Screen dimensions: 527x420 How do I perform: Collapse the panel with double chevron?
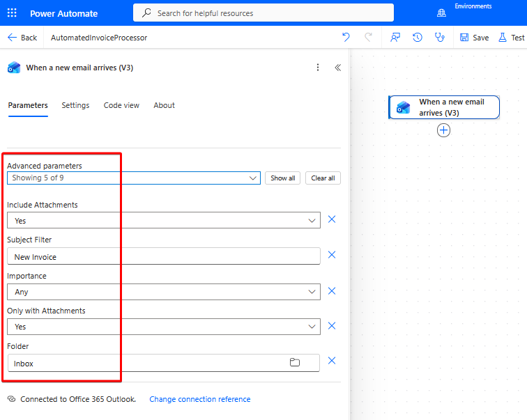338,68
